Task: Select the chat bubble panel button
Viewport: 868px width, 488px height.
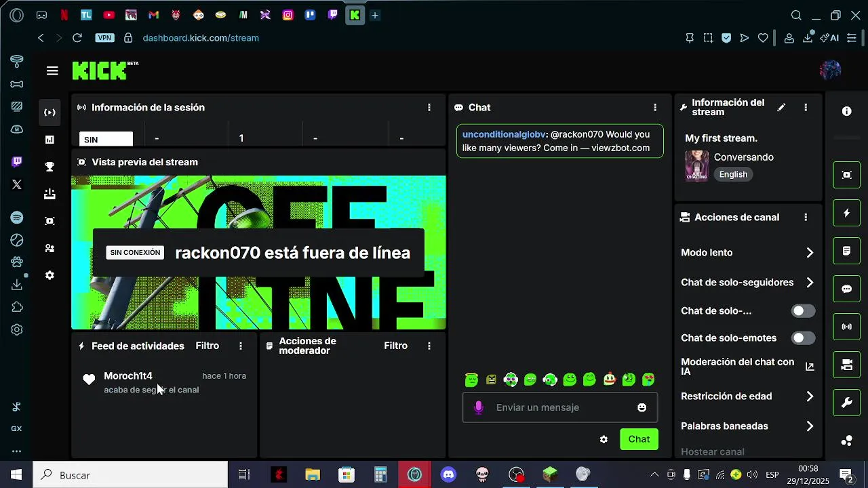Action: [x=846, y=289]
